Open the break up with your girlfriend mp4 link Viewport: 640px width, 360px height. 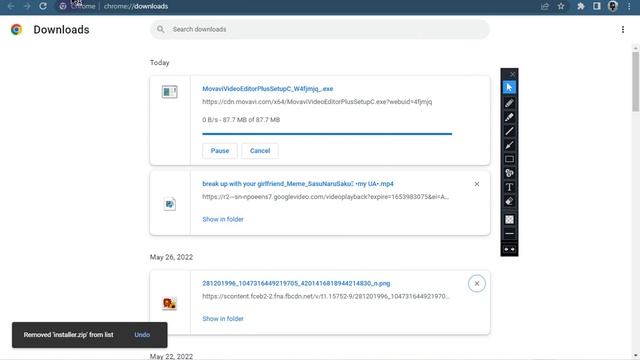coord(298,184)
